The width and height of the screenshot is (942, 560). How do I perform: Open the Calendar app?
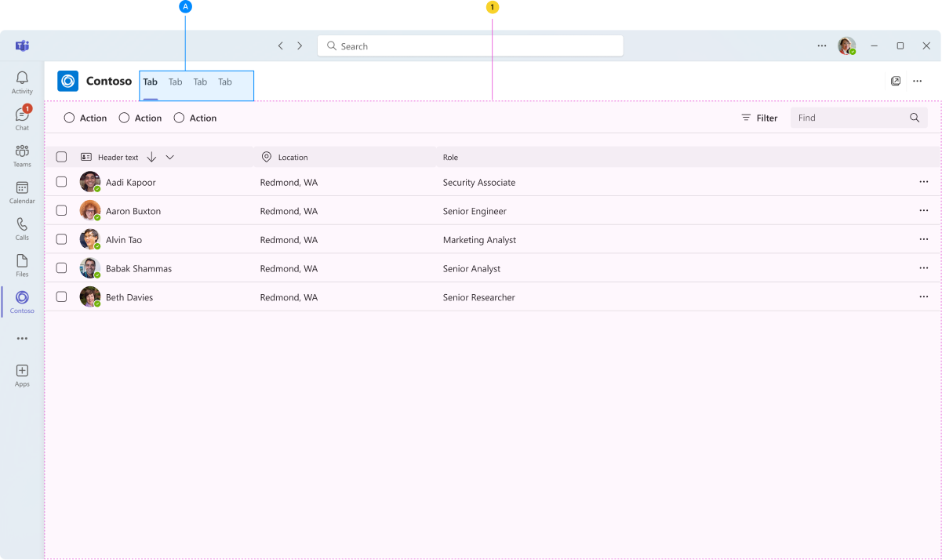(22, 191)
